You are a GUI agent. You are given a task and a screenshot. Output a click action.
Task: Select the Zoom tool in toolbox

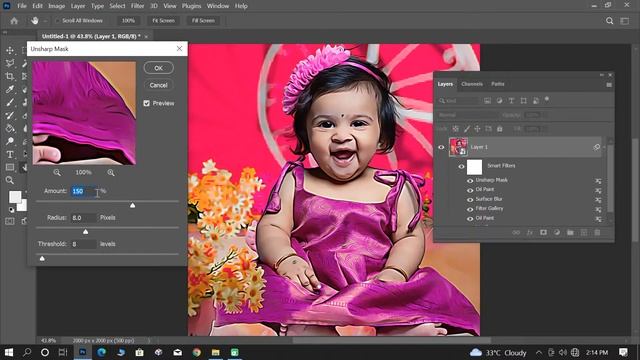click(x=10, y=180)
